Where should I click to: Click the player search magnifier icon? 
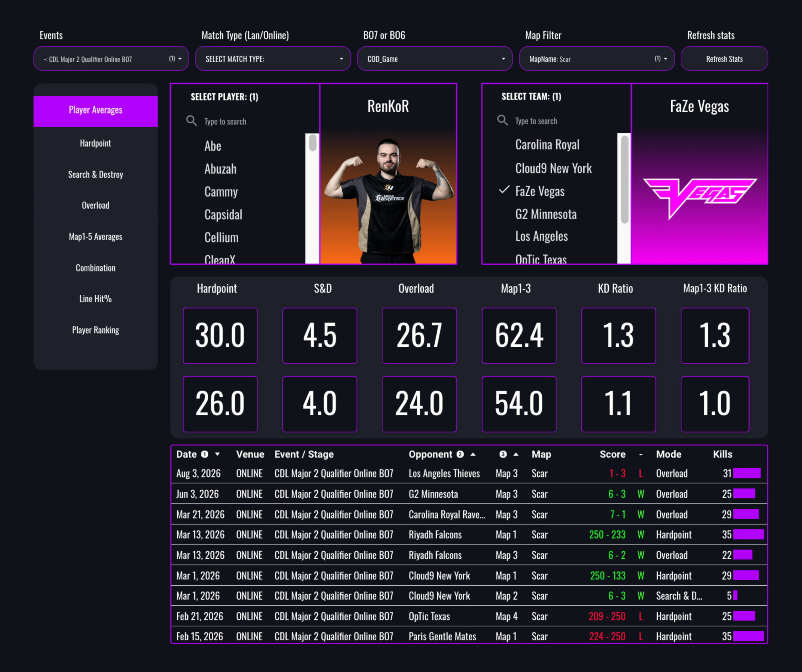[191, 121]
